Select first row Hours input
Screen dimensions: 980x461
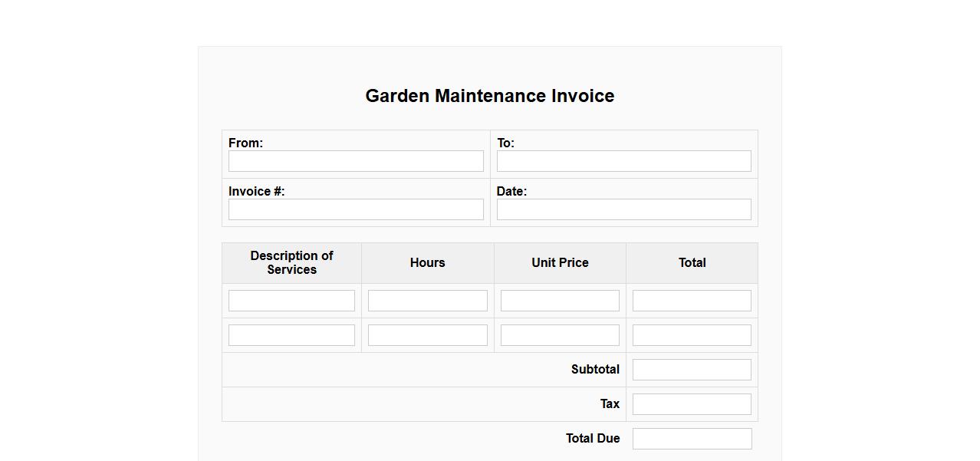tap(427, 301)
